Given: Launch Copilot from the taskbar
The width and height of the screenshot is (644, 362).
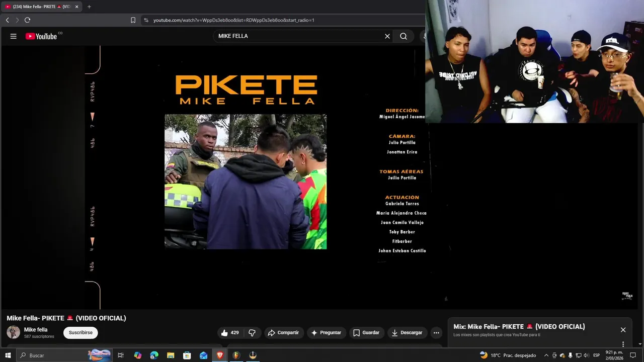Looking at the screenshot, I should tap(138, 355).
